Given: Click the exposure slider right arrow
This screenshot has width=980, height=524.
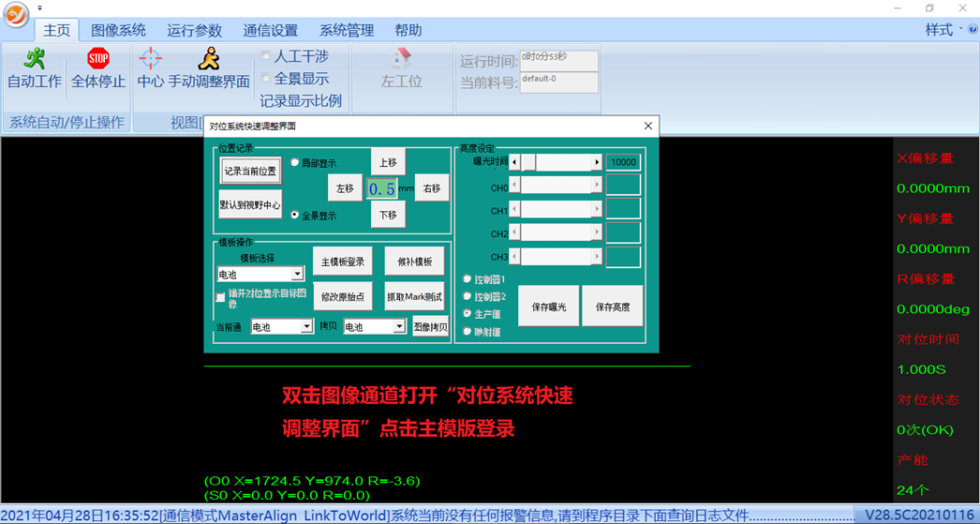Looking at the screenshot, I should click(597, 162).
